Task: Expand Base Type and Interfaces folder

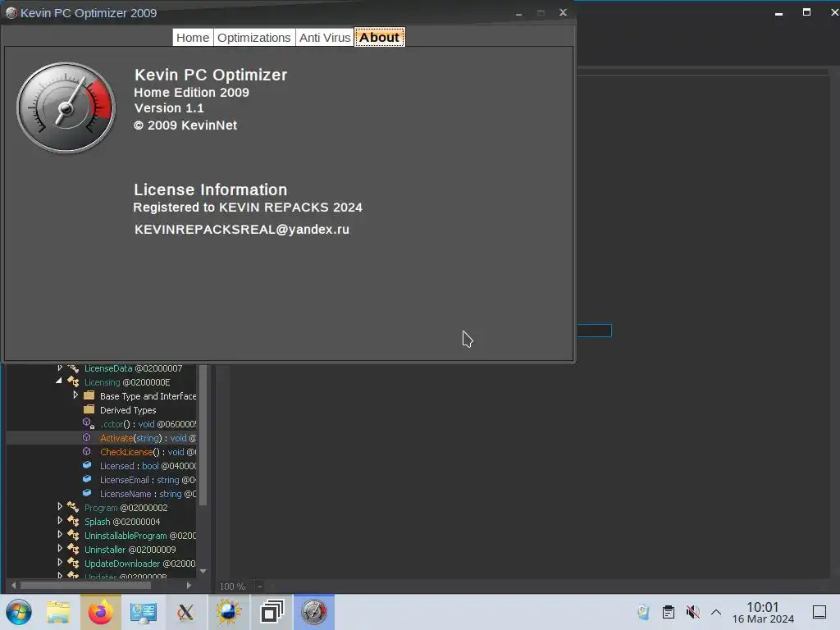Action: pos(75,395)
